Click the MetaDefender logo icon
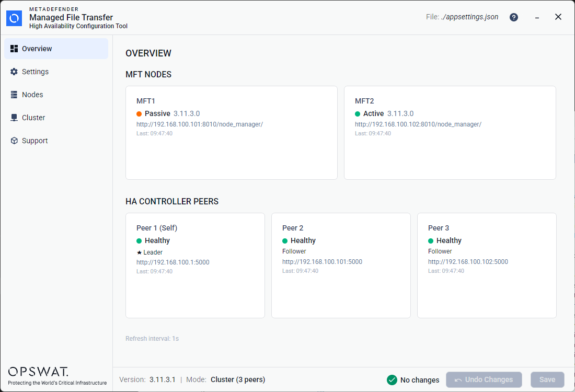 pyautogui.click(x=14, y=18)
